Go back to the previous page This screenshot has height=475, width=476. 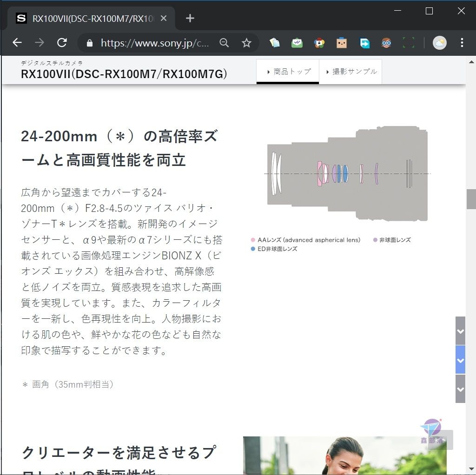(17, 42)
